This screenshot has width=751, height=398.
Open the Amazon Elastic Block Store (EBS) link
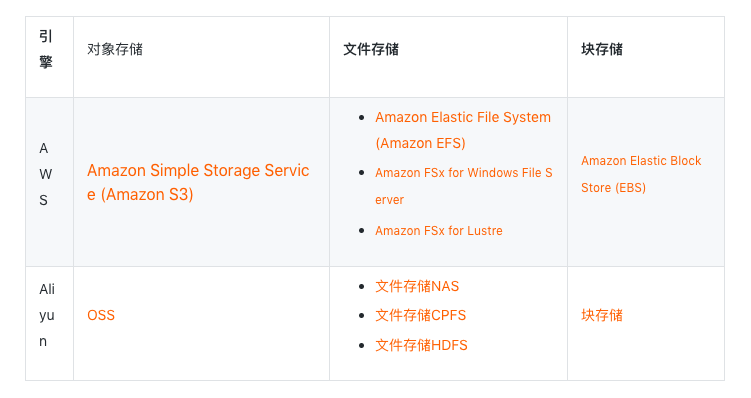click(x=641, y=174)
